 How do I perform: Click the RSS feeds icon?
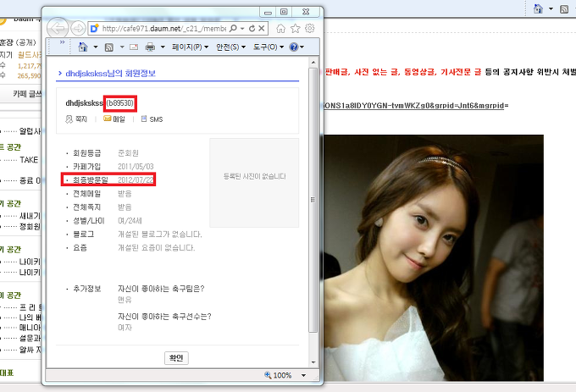(108, 47)
